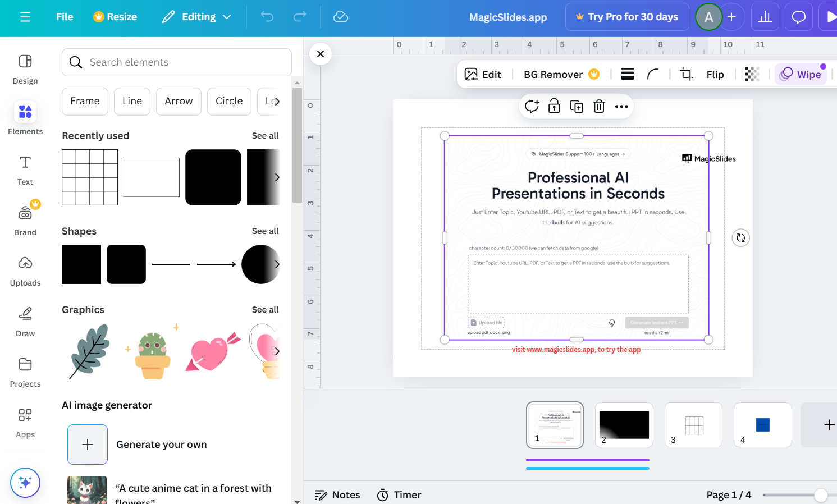Insert the white rectangle from Recently used
This screenshot has width=837, height=504.
pyautogui.click(x=152, y=177)
